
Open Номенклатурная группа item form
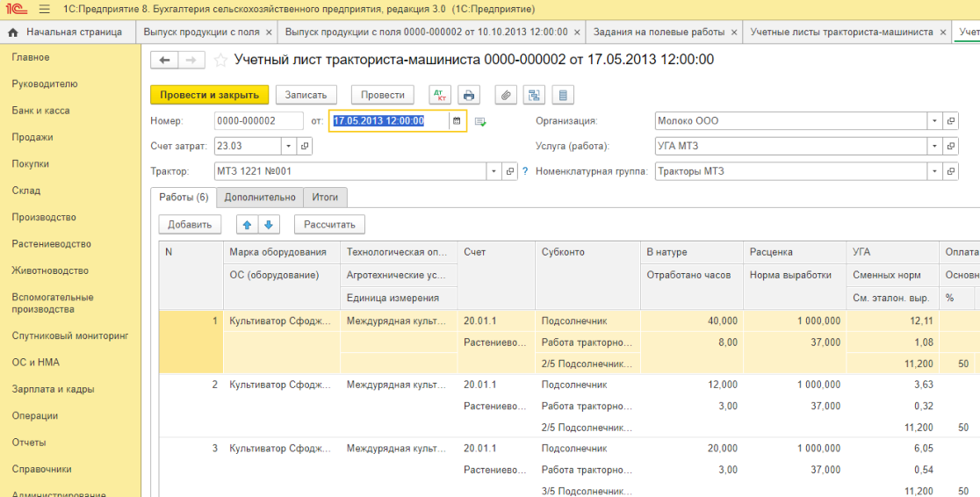click(x=951, y=171)
